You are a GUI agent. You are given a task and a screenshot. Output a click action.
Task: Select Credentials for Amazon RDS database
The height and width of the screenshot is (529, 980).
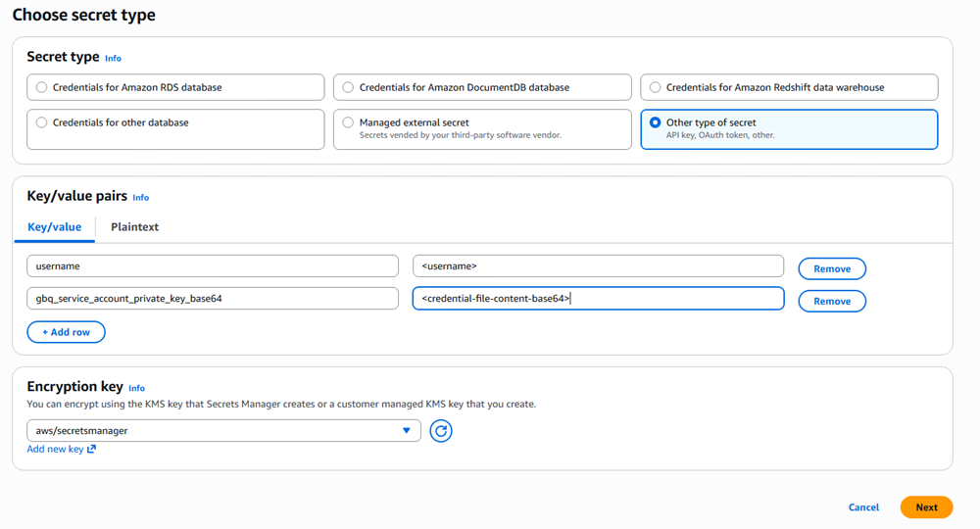41,87
